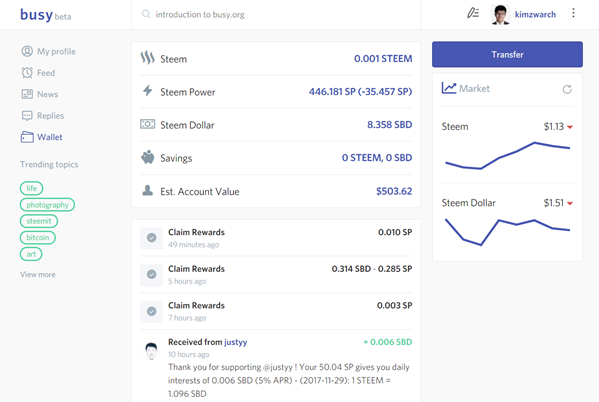Viewport: 599px width, 402px height.
Task: Open My profile in sidebar
Action: [49, 51]
